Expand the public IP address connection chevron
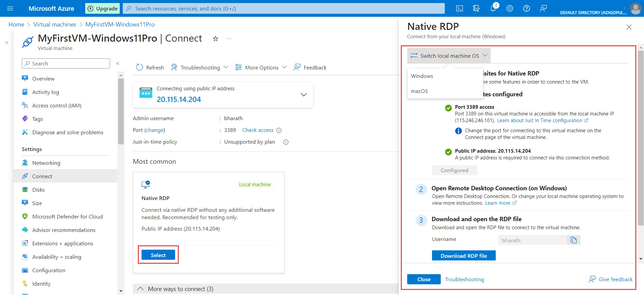 304,95
